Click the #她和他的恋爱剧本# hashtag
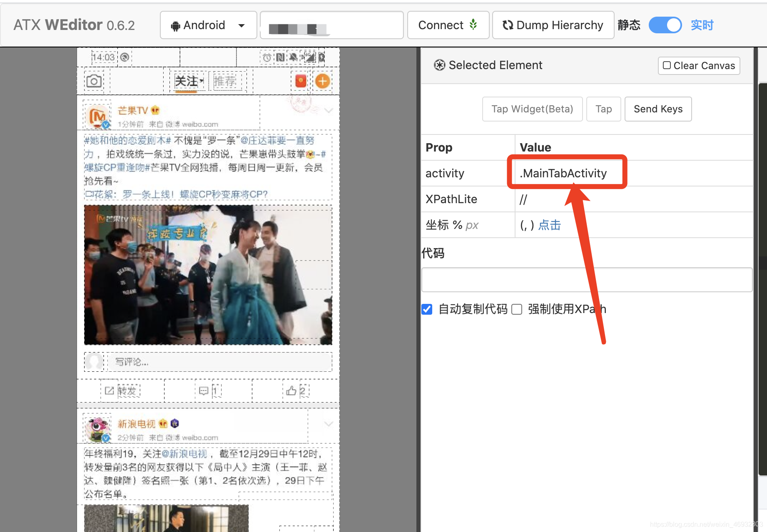Viewport: 767px width, 532px height. point(127,141)
